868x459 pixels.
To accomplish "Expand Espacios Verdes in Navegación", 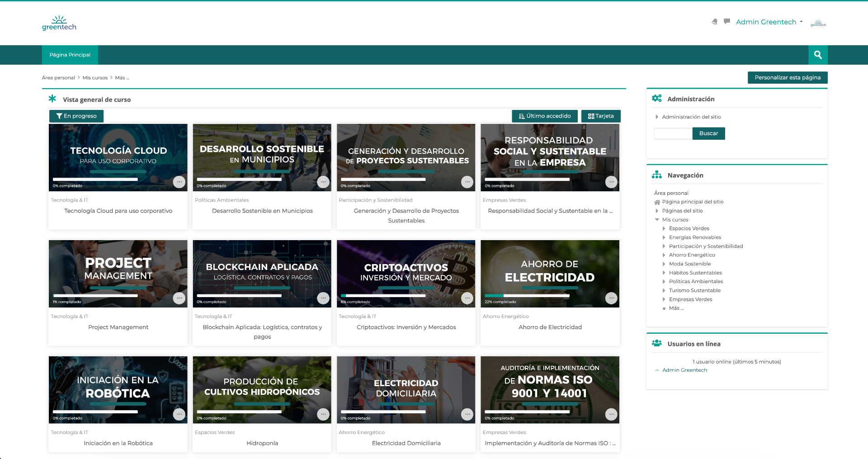I will pos(664,228).
